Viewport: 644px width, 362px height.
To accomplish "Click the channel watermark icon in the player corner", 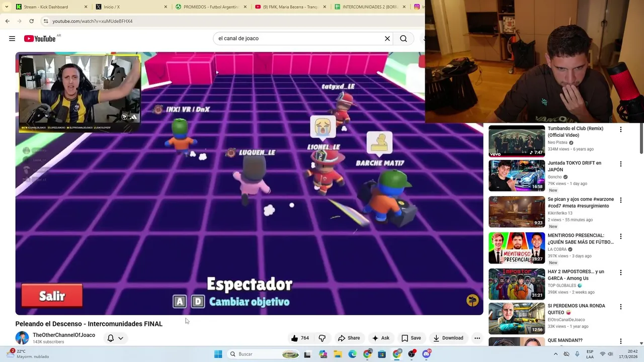I will click(472, 300).
